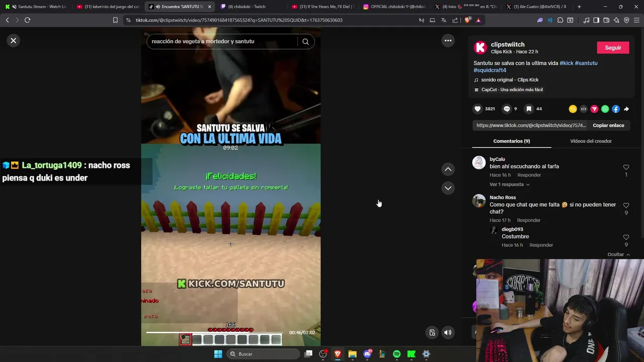Share video to WhatsApp
This screenshot has width=644, height=362.
tap(605, 109)
